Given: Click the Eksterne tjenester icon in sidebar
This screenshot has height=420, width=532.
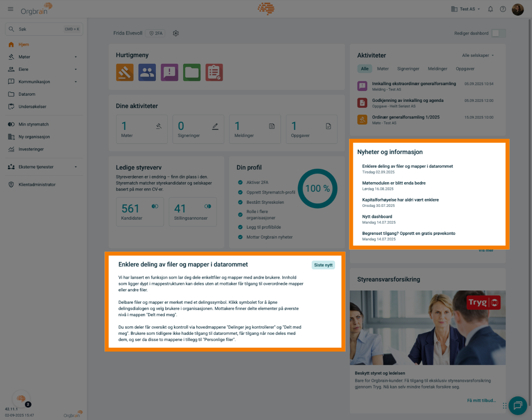Looking at the screenshot, I should [11, 167].
